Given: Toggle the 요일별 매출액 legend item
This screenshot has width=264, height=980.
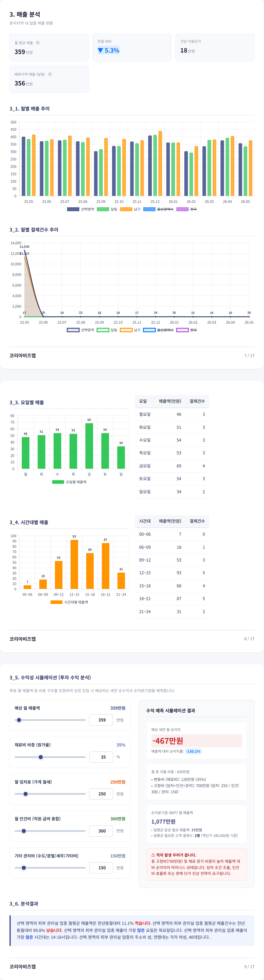Looking at the screenshot, I should click(x=69, y=482).
